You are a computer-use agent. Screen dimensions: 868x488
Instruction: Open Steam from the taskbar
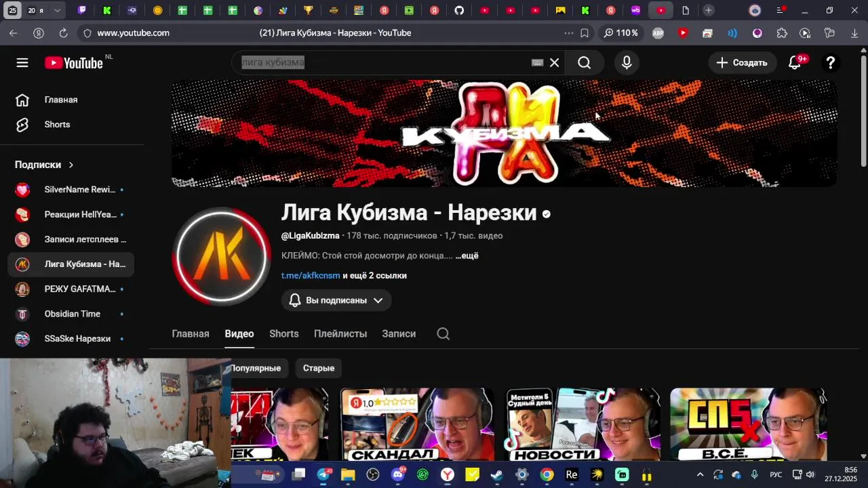coord(497,474)
